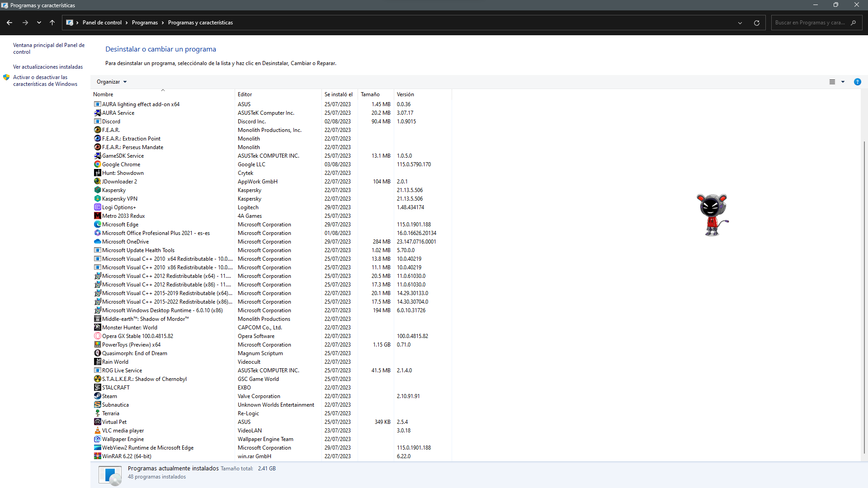The height and width of the screenshot is (488, 868).
Task: Open Ver actualizaciones instaladas link
Action: [x=48, y=67]
